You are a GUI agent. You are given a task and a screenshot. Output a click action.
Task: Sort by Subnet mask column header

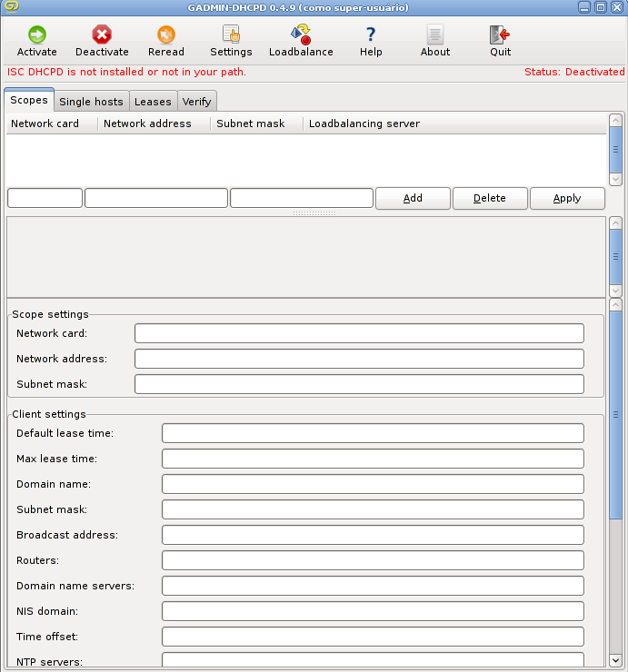coord(256,124)
